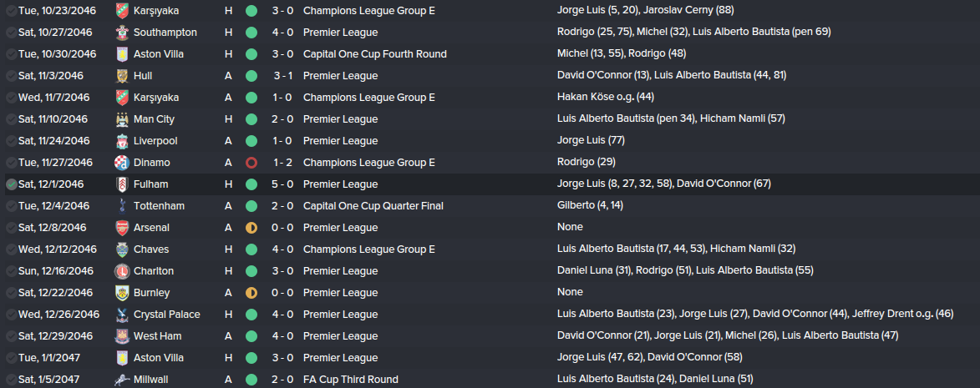Click the green win indicator for Fulham match

pyautogui.click(x=251, y=184)
